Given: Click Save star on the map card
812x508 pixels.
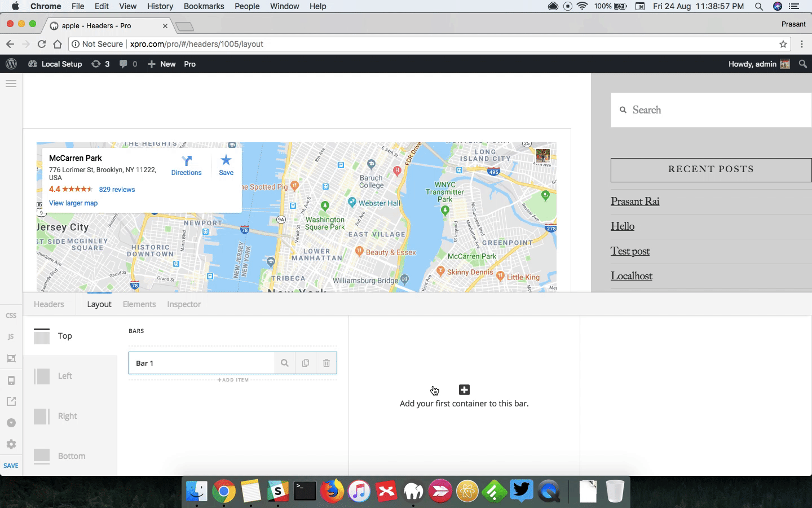Looking at the screenshot, I should tap(226, 165).
